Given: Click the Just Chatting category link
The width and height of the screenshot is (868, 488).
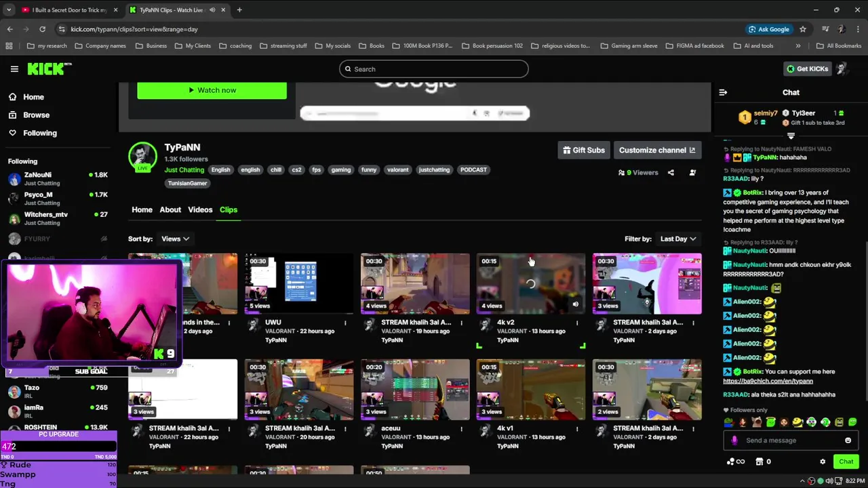Looking at the screenshot, I should tap(184, 170).
